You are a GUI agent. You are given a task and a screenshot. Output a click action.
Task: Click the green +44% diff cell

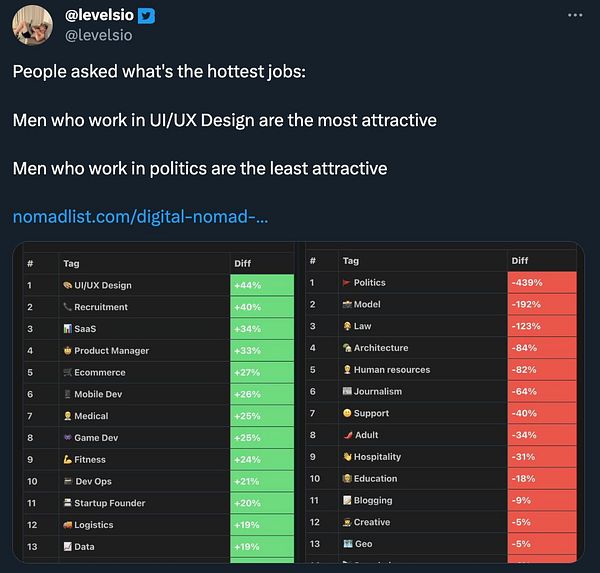[x=261, y=285]
